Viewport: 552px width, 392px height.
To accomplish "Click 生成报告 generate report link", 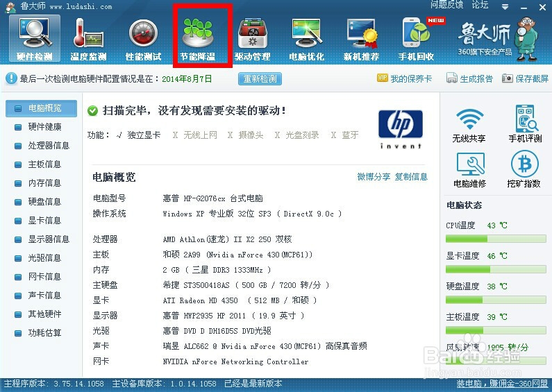I will tap(469, 78).
